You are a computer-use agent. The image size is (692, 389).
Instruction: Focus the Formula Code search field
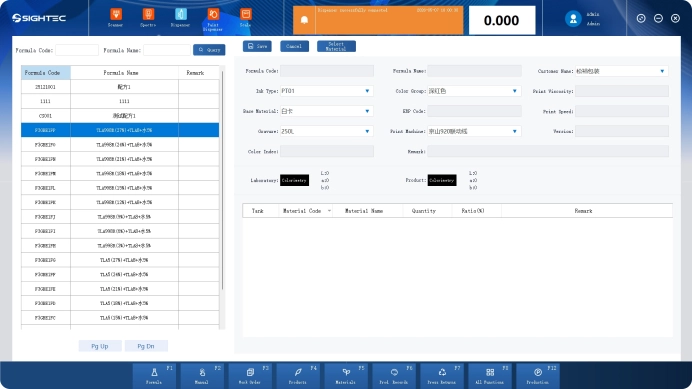tap(77, 50)
